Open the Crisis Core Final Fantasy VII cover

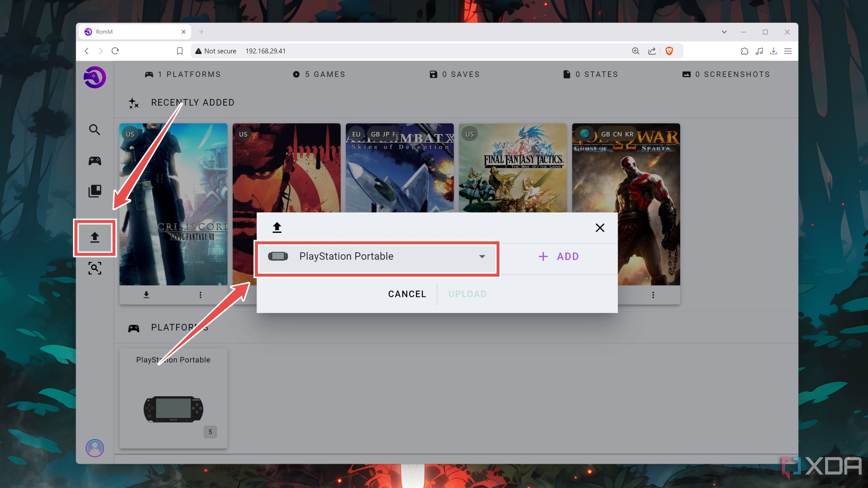tap(173, 204)
